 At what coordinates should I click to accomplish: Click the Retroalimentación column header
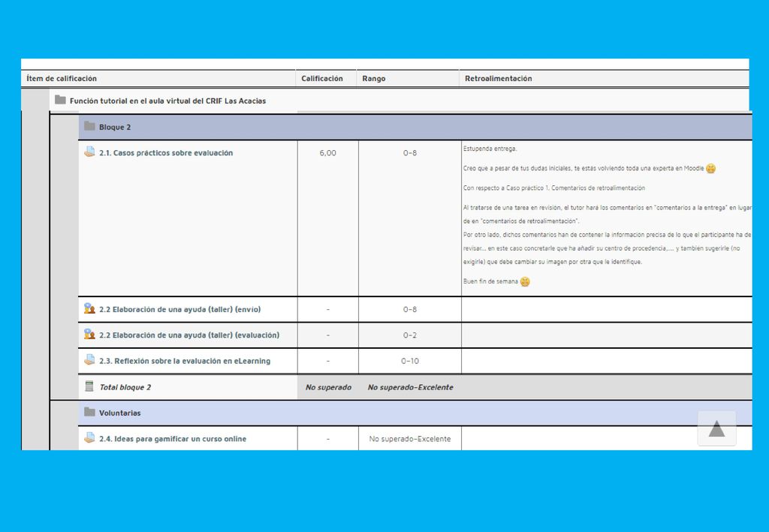pos(499,78)
